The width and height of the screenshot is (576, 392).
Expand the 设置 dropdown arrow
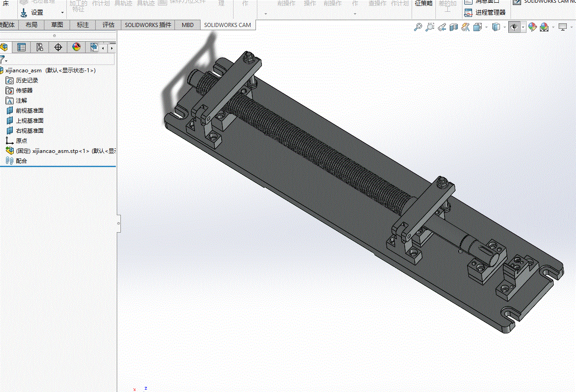click(62, 12)
